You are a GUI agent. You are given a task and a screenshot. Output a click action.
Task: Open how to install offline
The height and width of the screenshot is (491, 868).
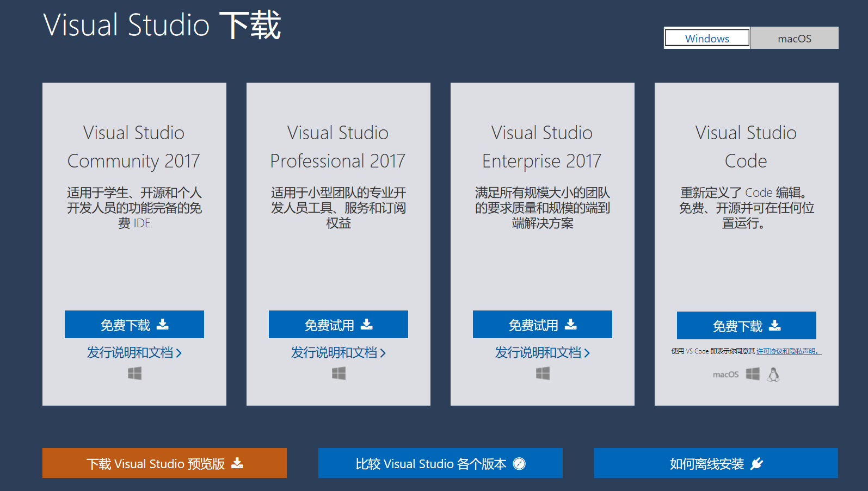716,463
